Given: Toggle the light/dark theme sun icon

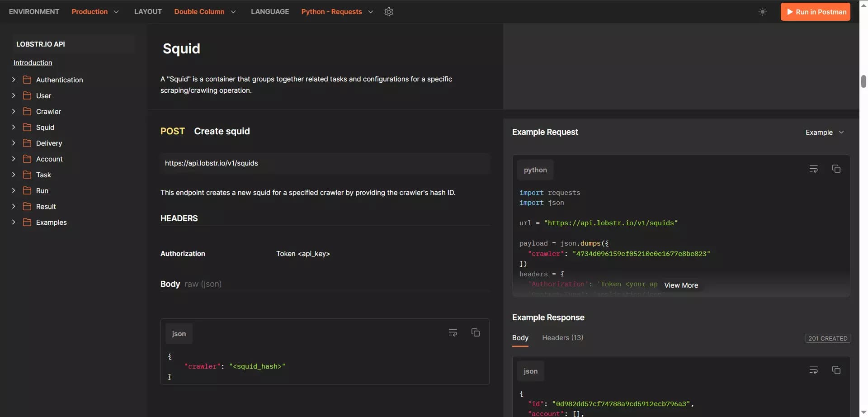Looking at the screenshot, I should (x=763, y=12).
